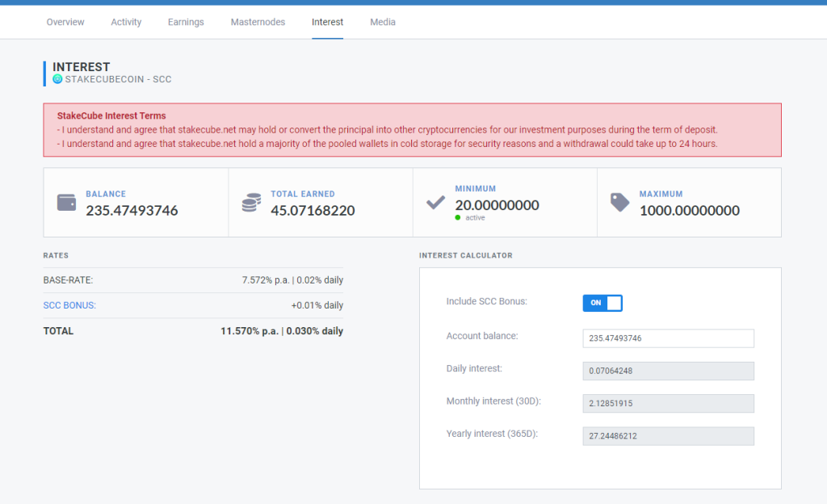827x504 pixels.
Task: Click the total '11.570% p.a. | 0.030% daily'
Action: point(282,331)
